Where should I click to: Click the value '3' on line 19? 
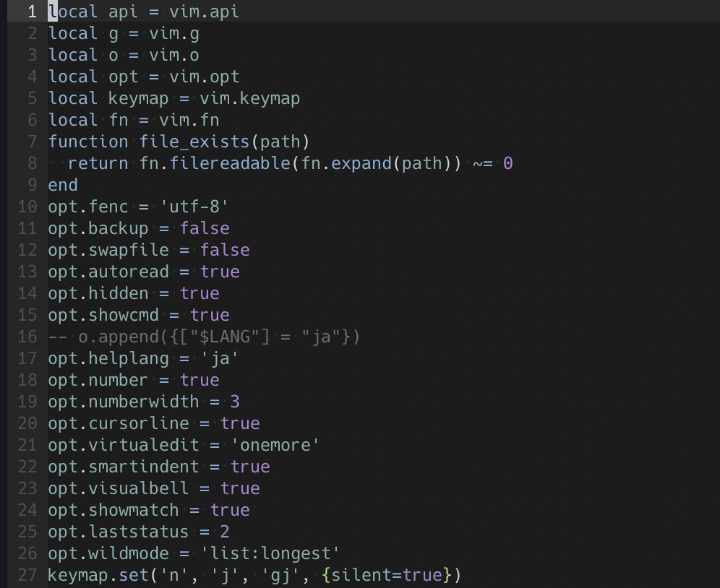point(235,401)
